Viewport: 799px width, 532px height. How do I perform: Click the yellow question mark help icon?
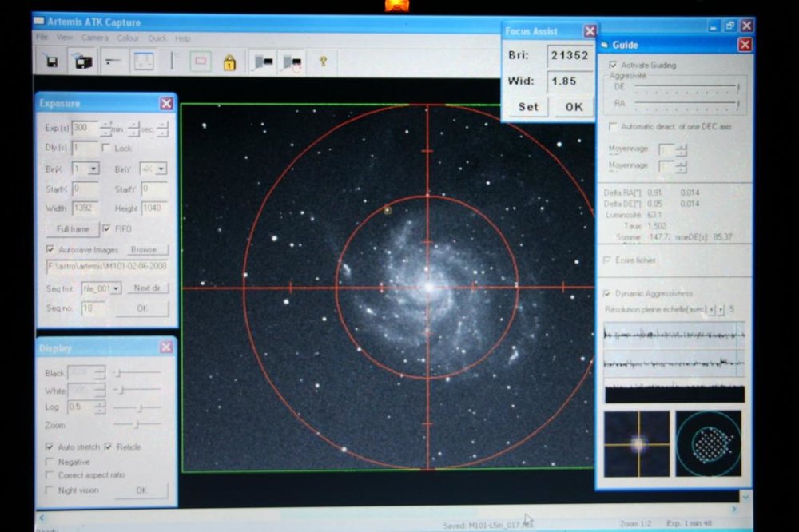[x=323, y=62]
